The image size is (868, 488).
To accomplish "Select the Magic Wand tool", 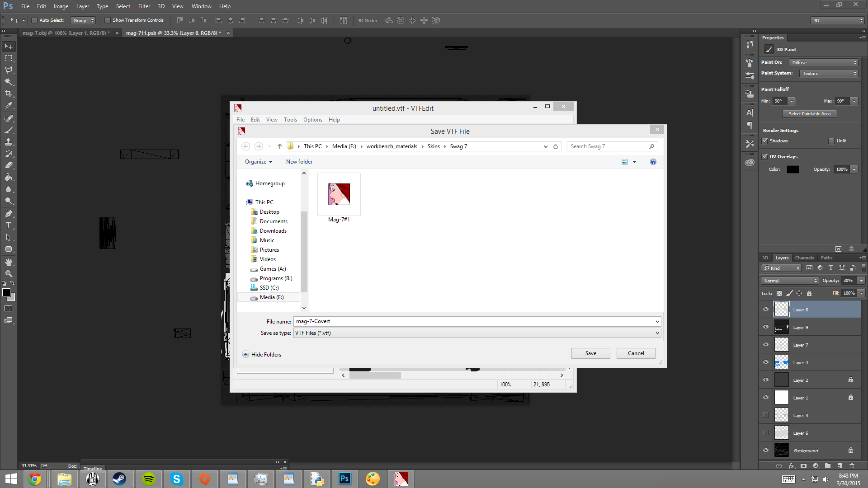I will [x=9, y=82].
